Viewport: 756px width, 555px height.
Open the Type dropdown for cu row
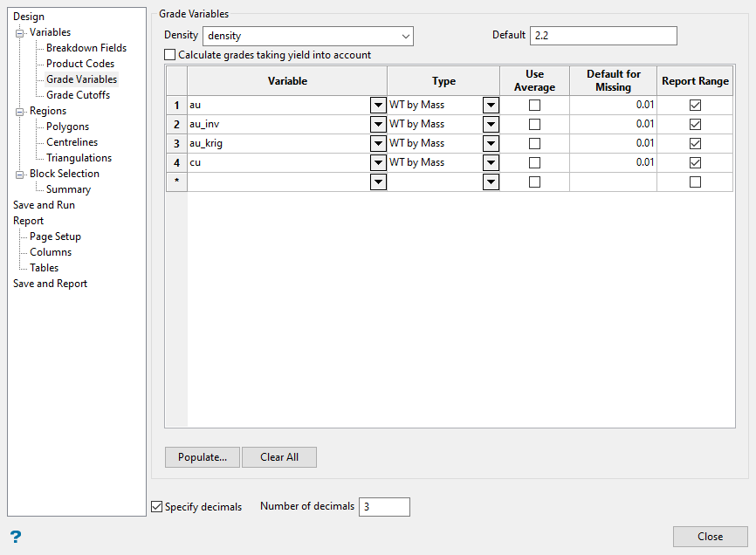coord(491,163)
